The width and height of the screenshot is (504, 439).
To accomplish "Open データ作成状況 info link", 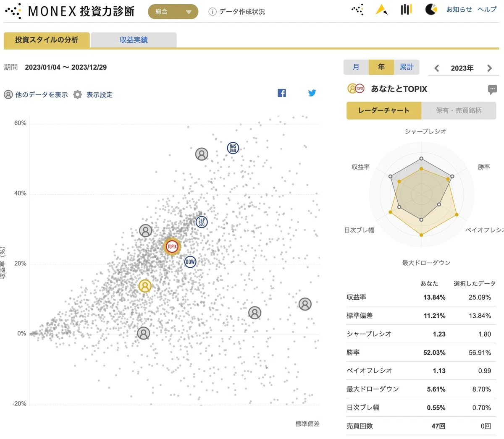I will [x=237, y=12].
